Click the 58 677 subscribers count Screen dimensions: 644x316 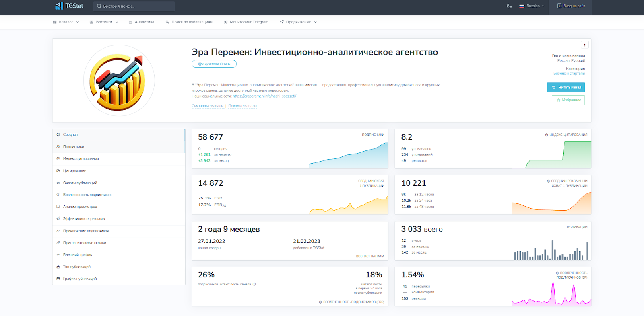pos(211,137)
